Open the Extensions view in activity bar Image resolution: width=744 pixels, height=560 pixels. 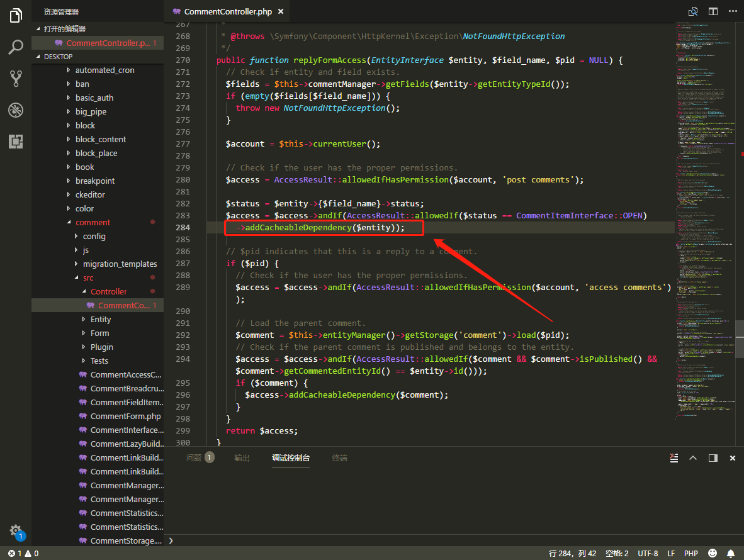point(16,142)
